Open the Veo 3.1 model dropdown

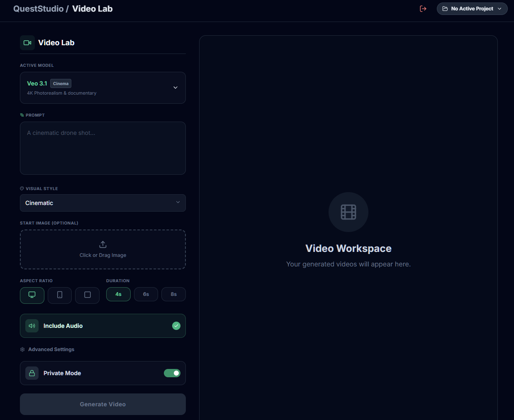(103, 88)
